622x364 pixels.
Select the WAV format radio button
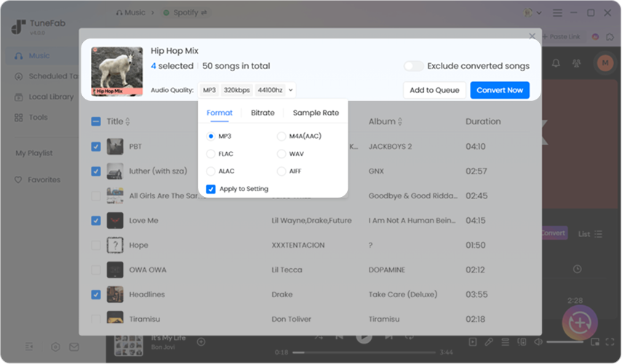pyautogui.click(x=282, y=154)
